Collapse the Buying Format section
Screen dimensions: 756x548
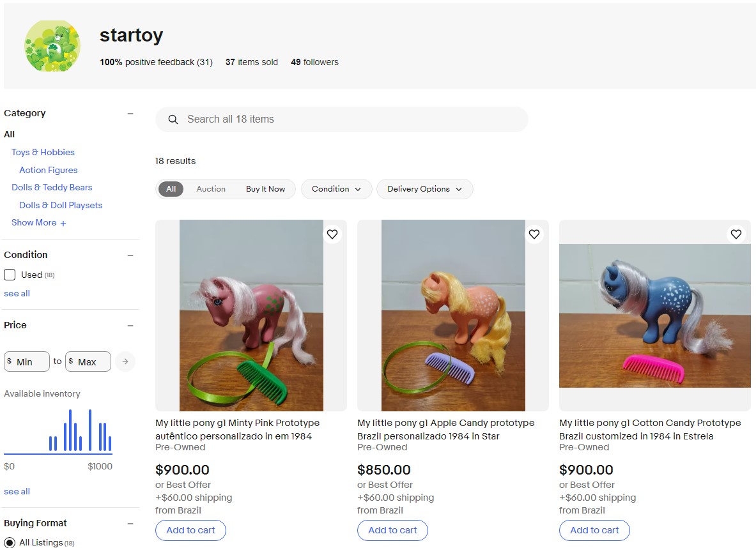tap(130, 524)
